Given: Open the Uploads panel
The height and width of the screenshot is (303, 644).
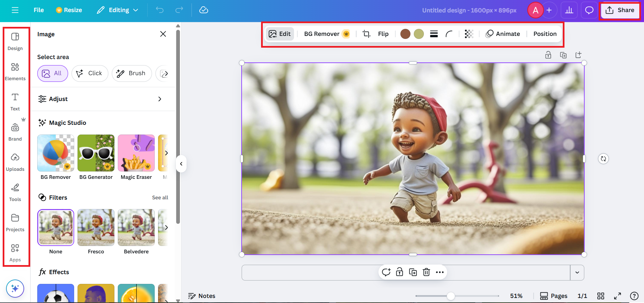Looking at the screenshot, I should tap(15, 162).
